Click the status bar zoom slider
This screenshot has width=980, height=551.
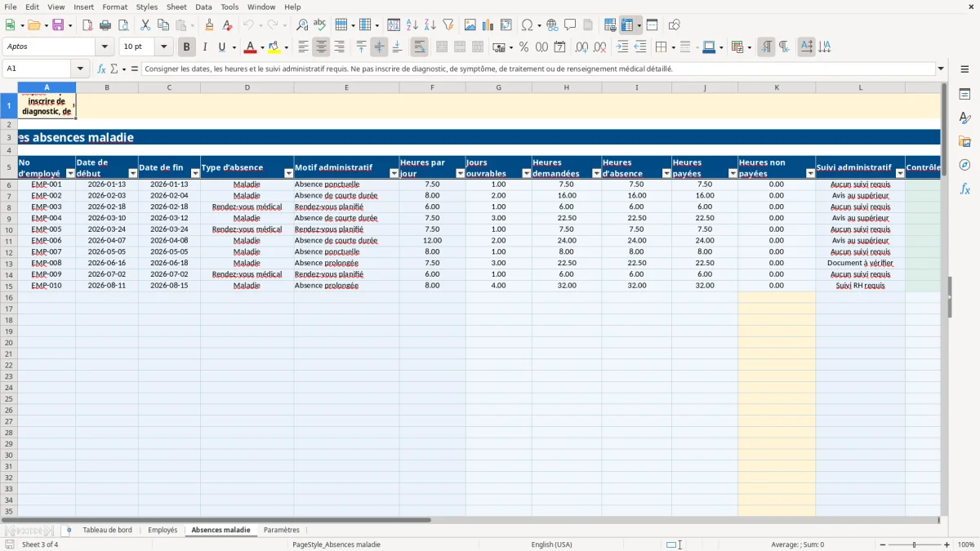[x=915, y=544]
